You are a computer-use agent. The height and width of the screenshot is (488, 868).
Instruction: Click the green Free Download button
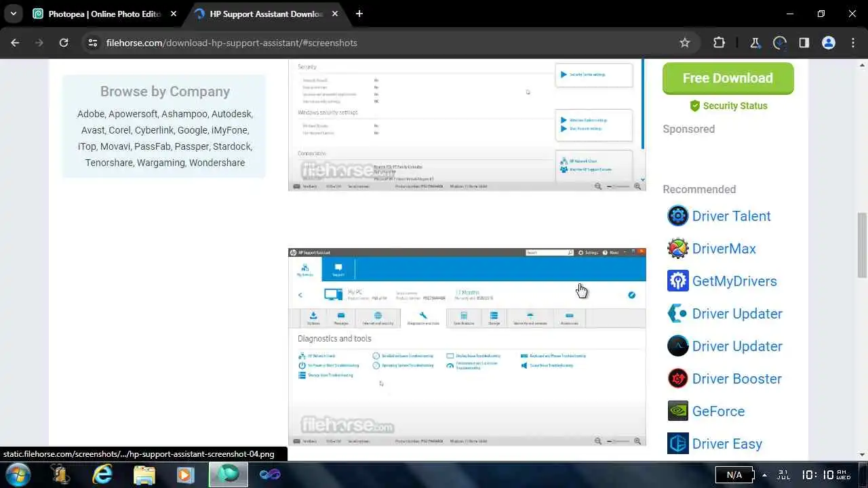click(x=728, y=78)
